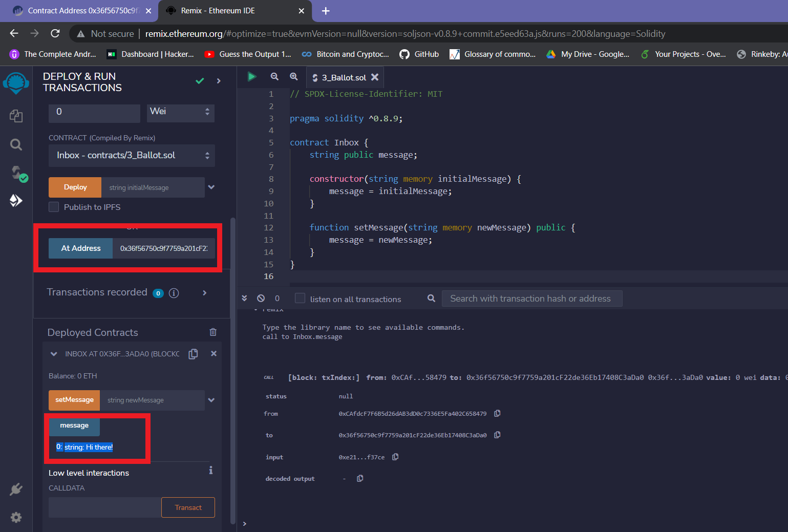Click the At Address button
Screen dimensions: 788x532
click(x=81, y=248)
